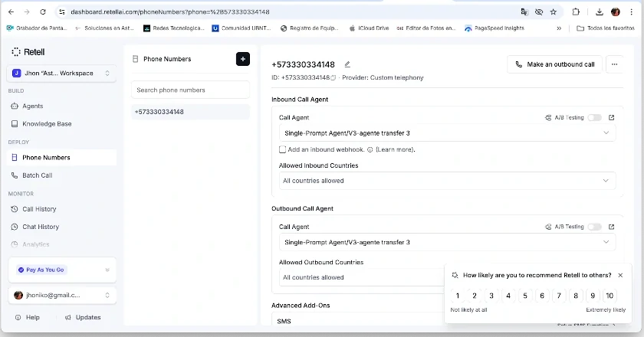Click the Retell logo
Image resolution: width=644 pixels, height=337 pixels.
[x=28, y=52]
